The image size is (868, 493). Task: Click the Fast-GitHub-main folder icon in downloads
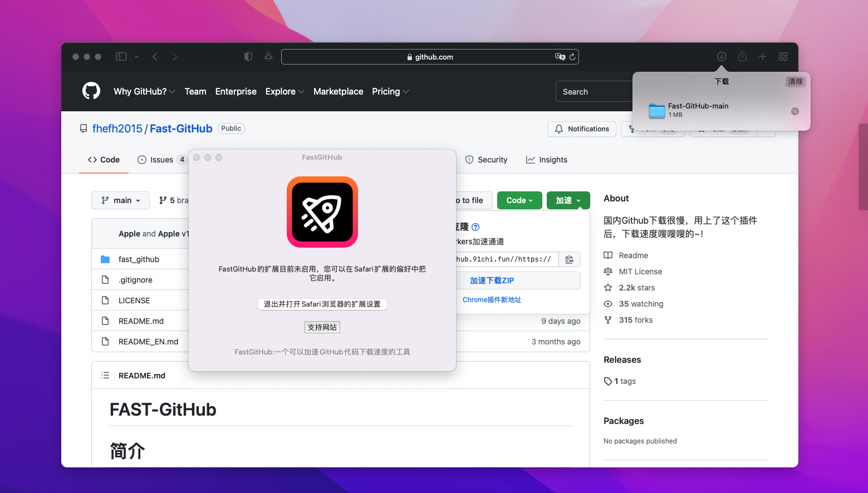coord(657,111)
